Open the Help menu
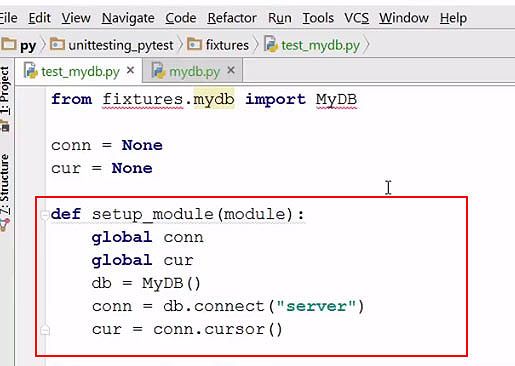The image size is (515, 366). point(453,18)
